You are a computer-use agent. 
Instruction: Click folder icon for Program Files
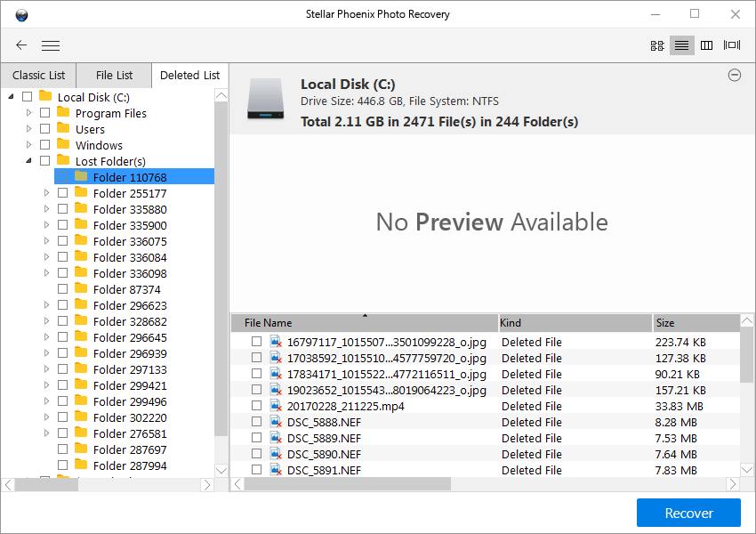click(63, 113)
